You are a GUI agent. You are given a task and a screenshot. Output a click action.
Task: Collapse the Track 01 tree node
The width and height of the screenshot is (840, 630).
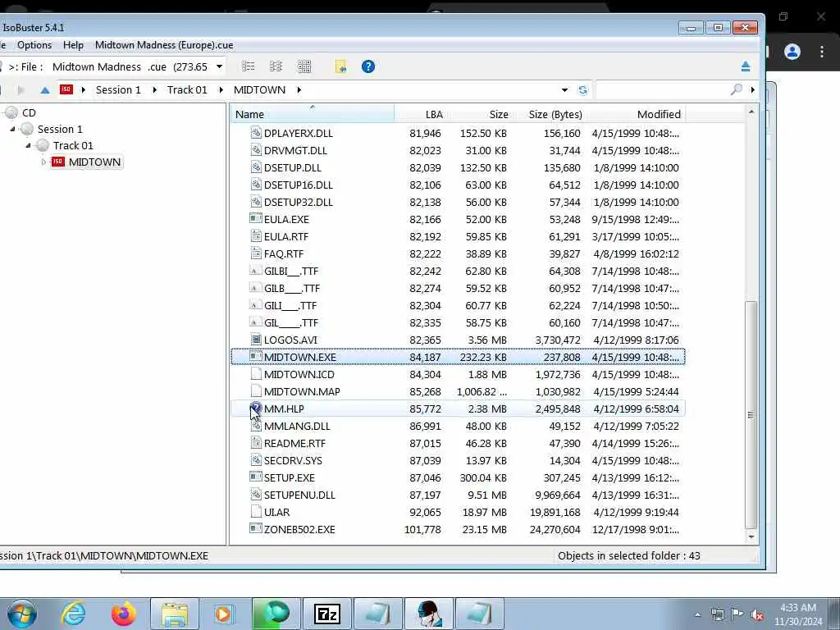click(28, 146)
